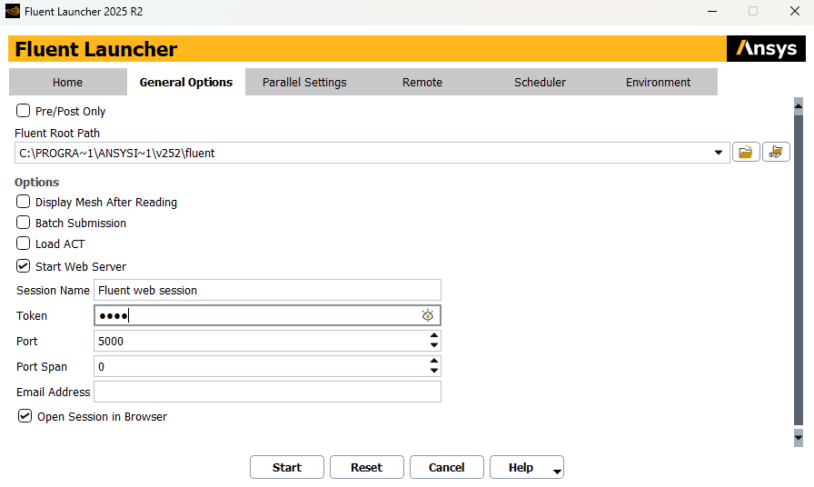
Task: Increase the Port value with up arrow
Action: pyautogui.click(x=434, y=336)
